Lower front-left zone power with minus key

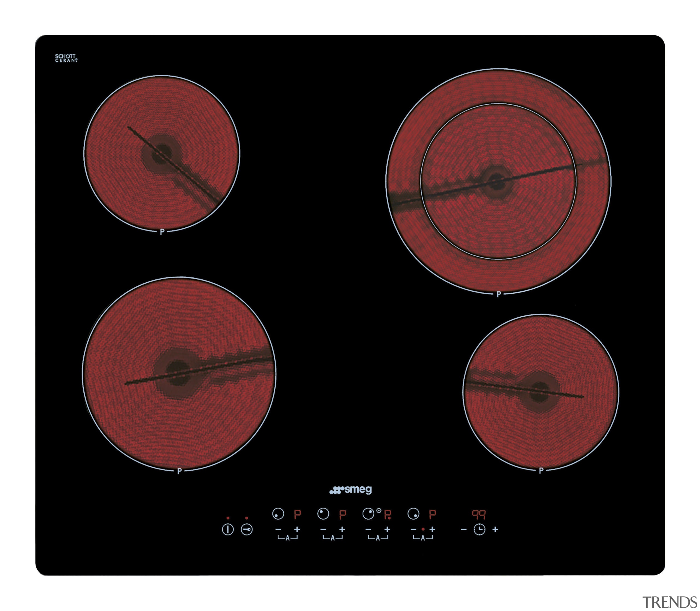tap(278, 529)
